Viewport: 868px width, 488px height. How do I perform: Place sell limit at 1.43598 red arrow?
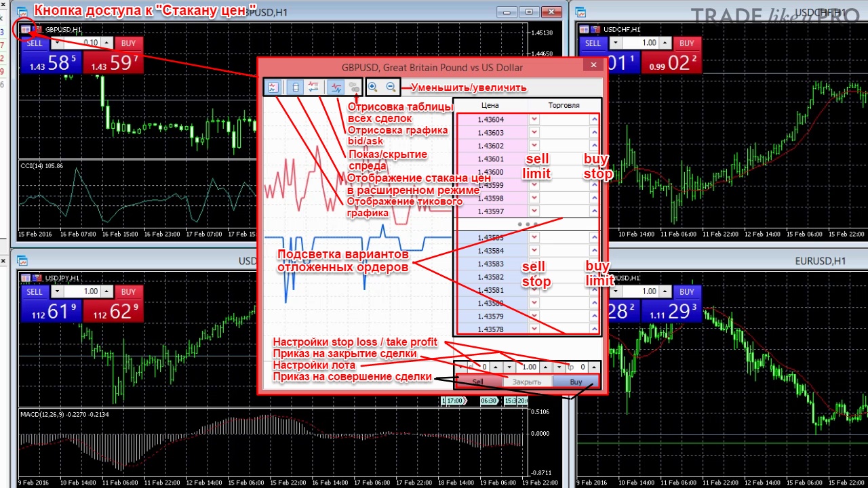tap(534, 198)
